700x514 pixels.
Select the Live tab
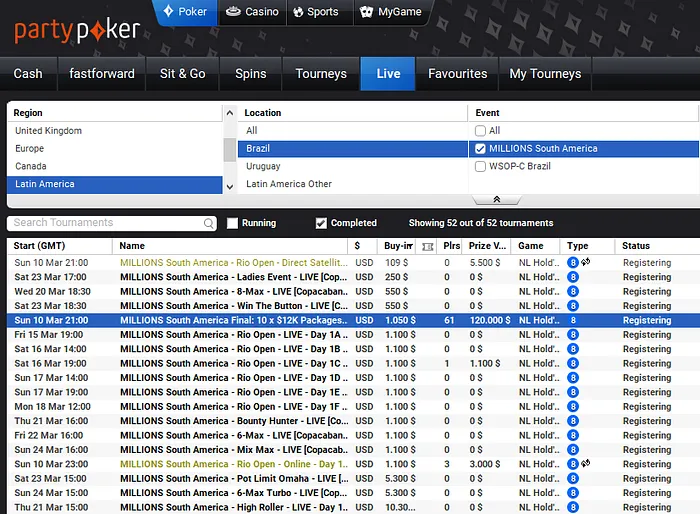tap(388, 74)
